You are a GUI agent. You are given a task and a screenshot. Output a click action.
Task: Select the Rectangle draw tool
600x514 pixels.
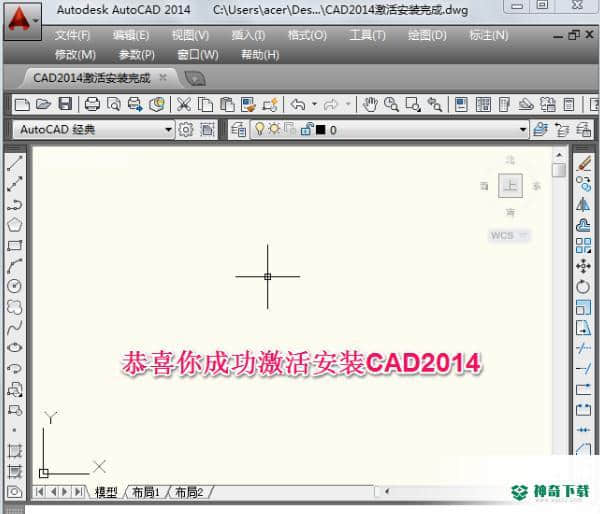[x=15, y=245]
